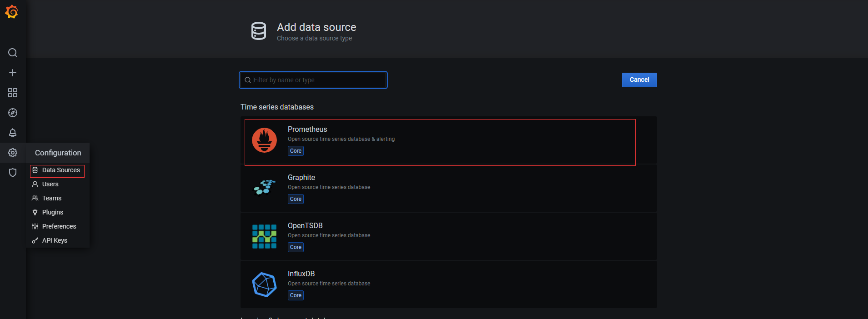Focus the Filter by name or type field
The width and height of the screenshot is (868, 319).
(x=318, y=80)
